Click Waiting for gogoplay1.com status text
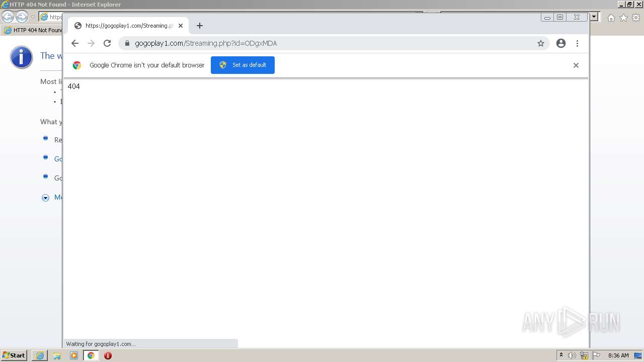The image size is (644, 362). point(101,344)
